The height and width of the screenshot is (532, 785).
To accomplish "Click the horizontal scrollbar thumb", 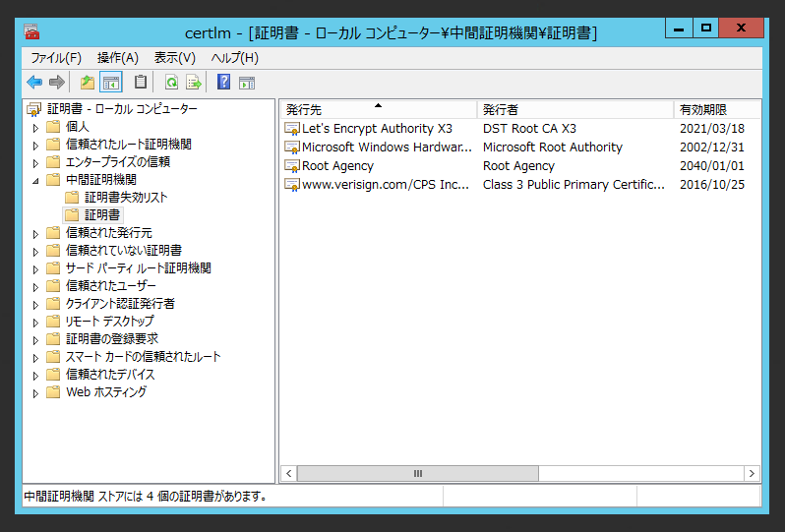I will pyautogui.click(x=418, y=473).
